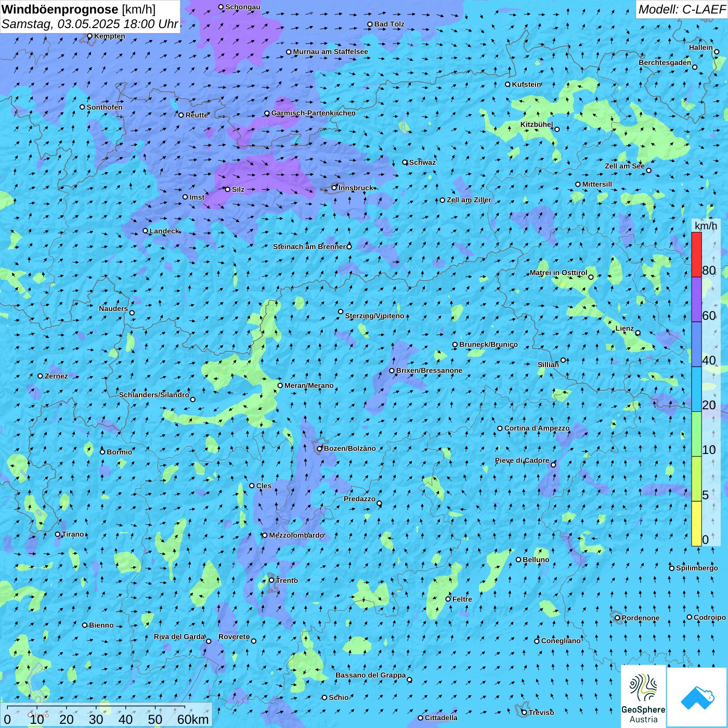Viewport: 728px width, 728px height.
Task: Click the Trento city label
Action: [287, 580]
